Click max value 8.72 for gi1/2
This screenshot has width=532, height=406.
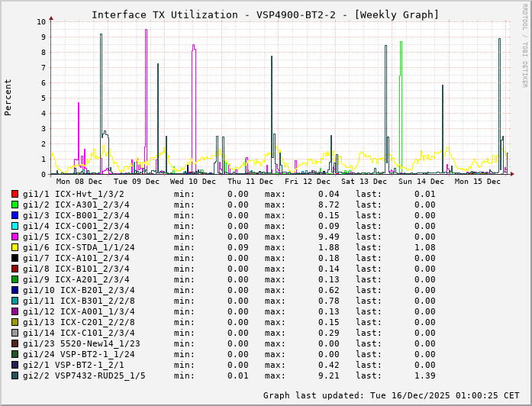click(x=329, y=205)
